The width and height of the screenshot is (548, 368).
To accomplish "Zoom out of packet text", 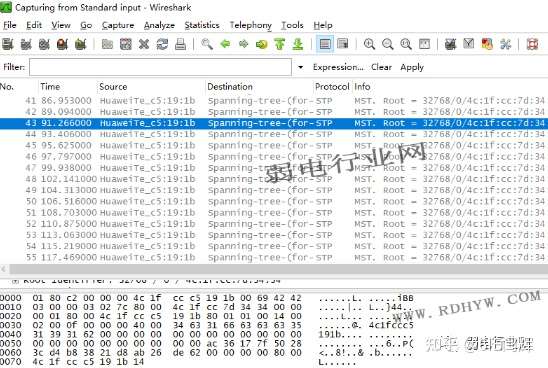I will point(388,44).
